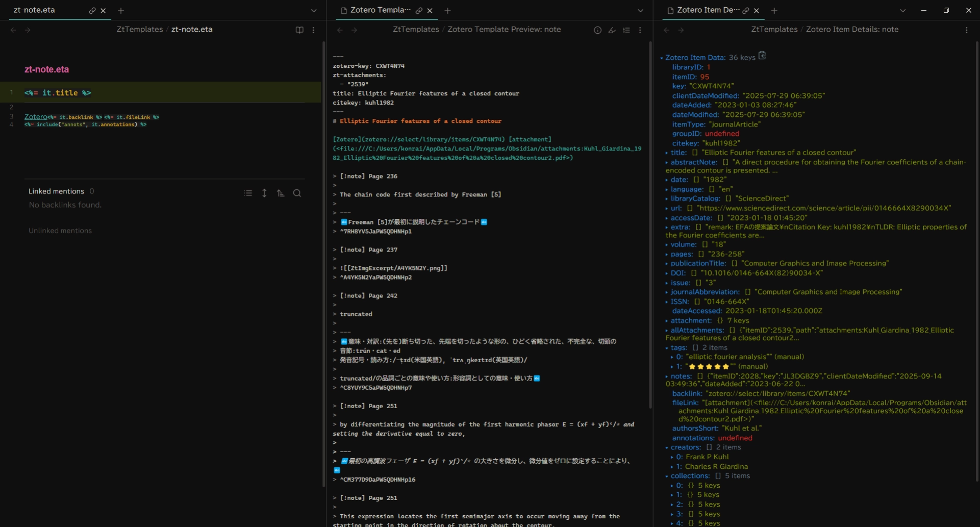This screenshot has width=980, height=527.
Task: Toggle link state on zt-note.eta tab
Action: coord(92,11)
